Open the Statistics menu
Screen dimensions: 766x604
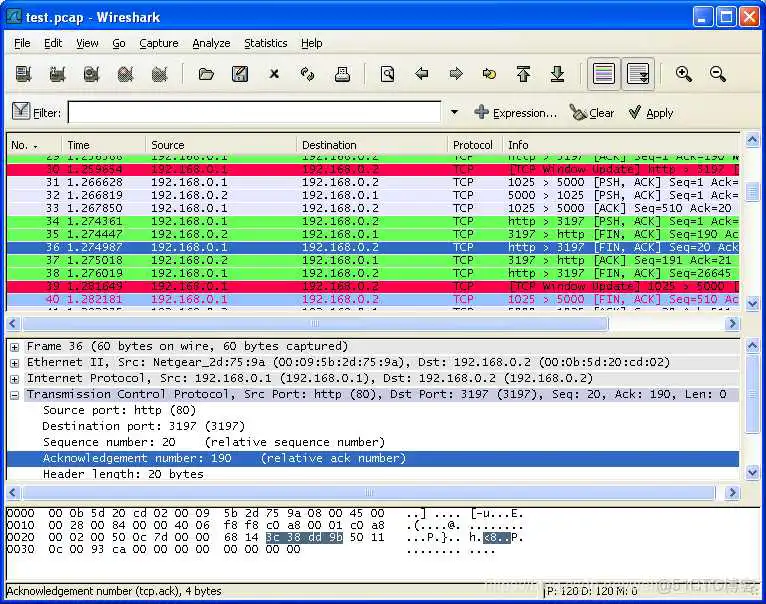[266, 43]
